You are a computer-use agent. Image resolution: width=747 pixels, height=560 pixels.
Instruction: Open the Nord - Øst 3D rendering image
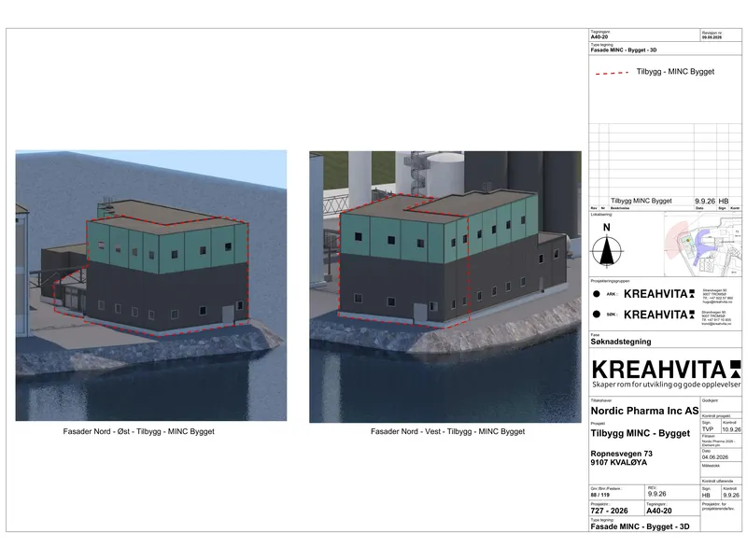(151, 286)
